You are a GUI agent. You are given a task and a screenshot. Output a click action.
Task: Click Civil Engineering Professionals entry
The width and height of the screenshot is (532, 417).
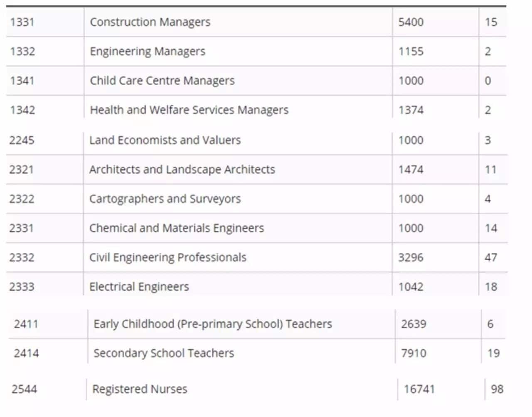(168, 258)
